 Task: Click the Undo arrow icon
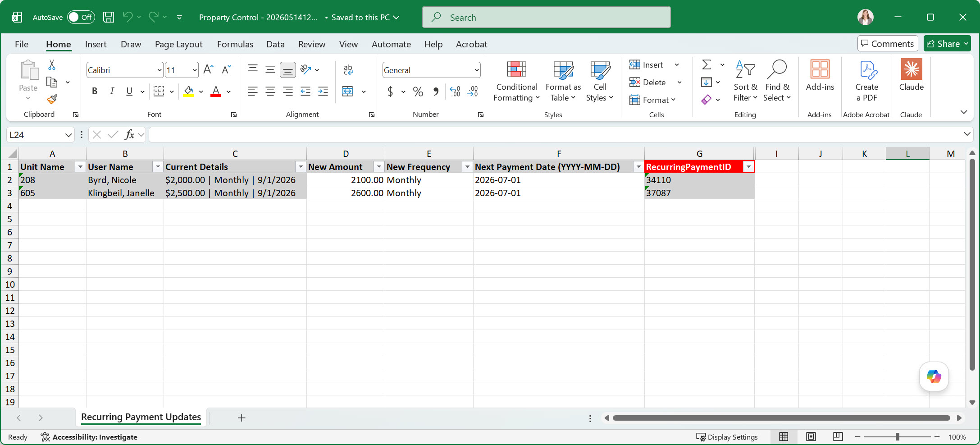[x=128, y=17]
